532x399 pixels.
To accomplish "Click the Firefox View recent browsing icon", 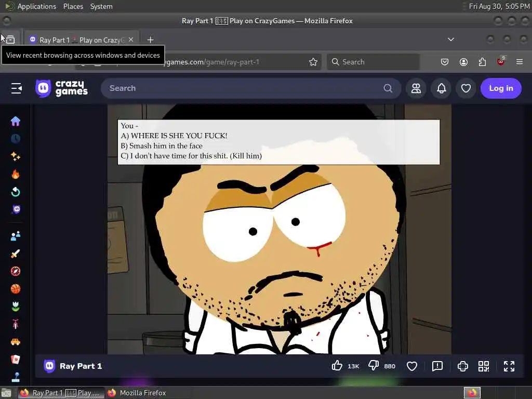I will coord(10,39).
